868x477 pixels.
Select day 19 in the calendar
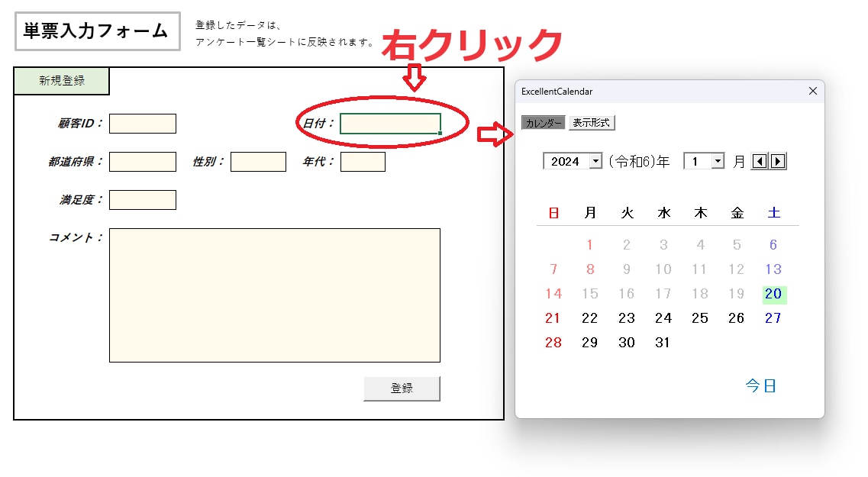pos(736,294)
